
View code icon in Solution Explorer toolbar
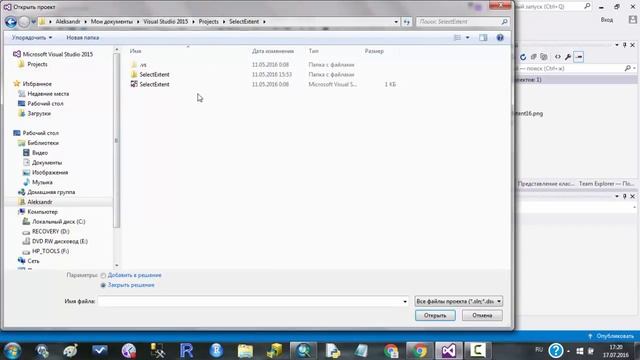point(558,57)
